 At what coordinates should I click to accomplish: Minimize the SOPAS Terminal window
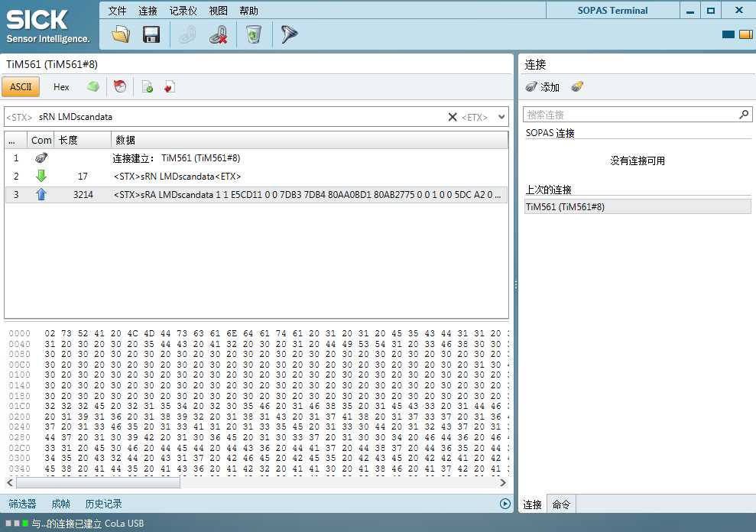(690, 11)
